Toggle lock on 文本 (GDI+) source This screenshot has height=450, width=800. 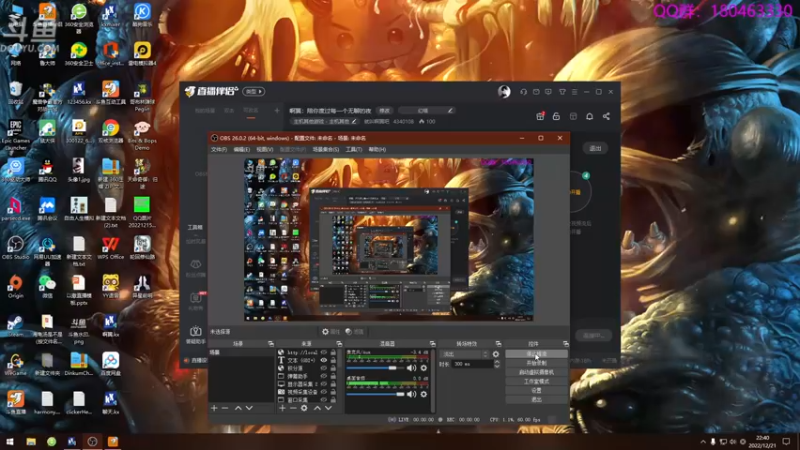(x=333, y=360)
